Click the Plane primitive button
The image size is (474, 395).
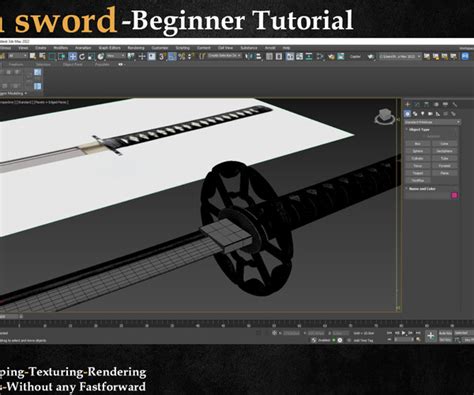[x=444, y=173]
